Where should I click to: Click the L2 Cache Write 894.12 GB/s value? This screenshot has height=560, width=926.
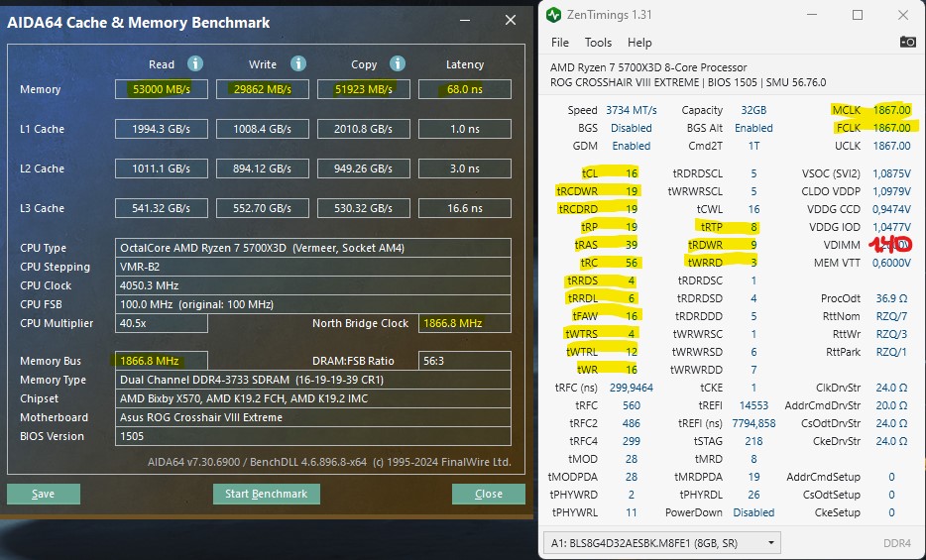(x=262, y=168)
